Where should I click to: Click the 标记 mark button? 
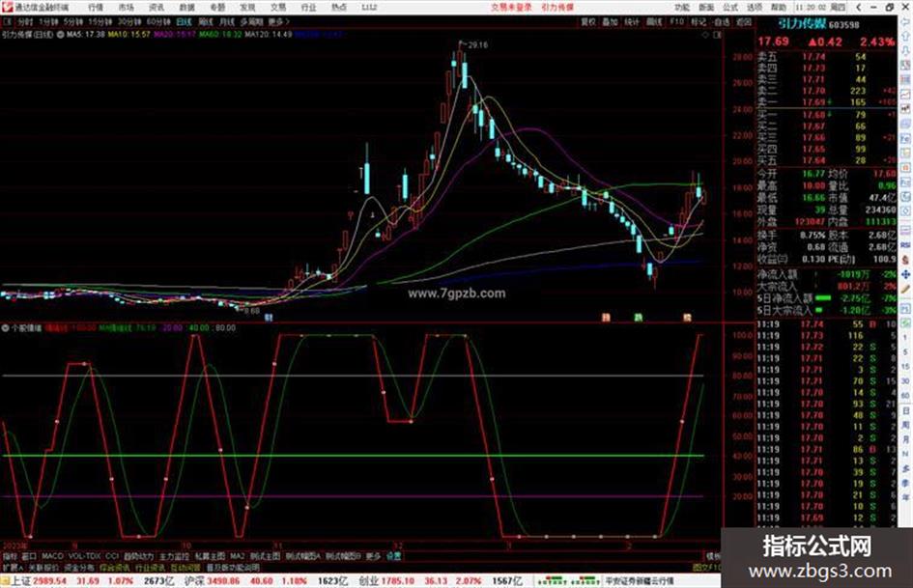click(x=699, y=21)
